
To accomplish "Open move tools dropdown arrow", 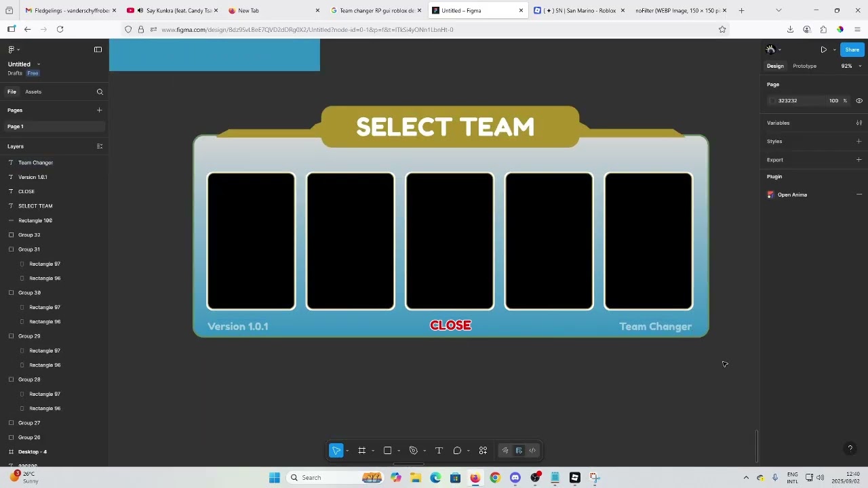I will pos(347,451).
